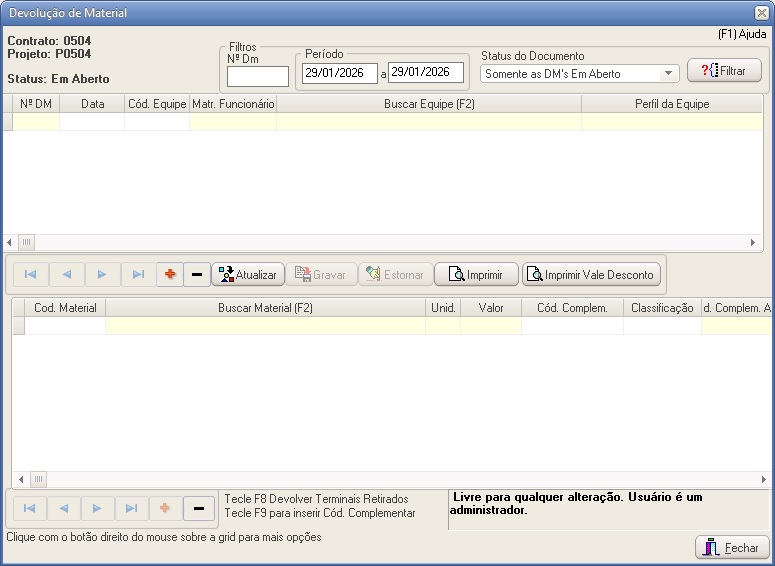This screenshot has height=566, width=775.
Task: Remove material row using lower minus button
Action: coord(197,509)
